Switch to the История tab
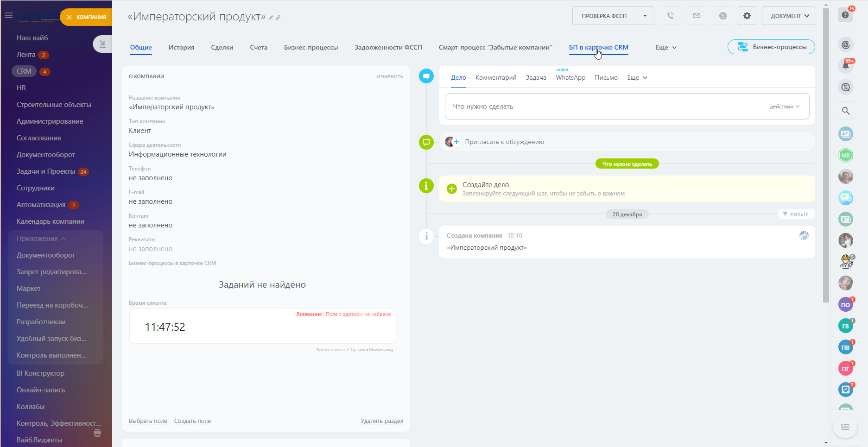868x447 pixels. (181, 47)
